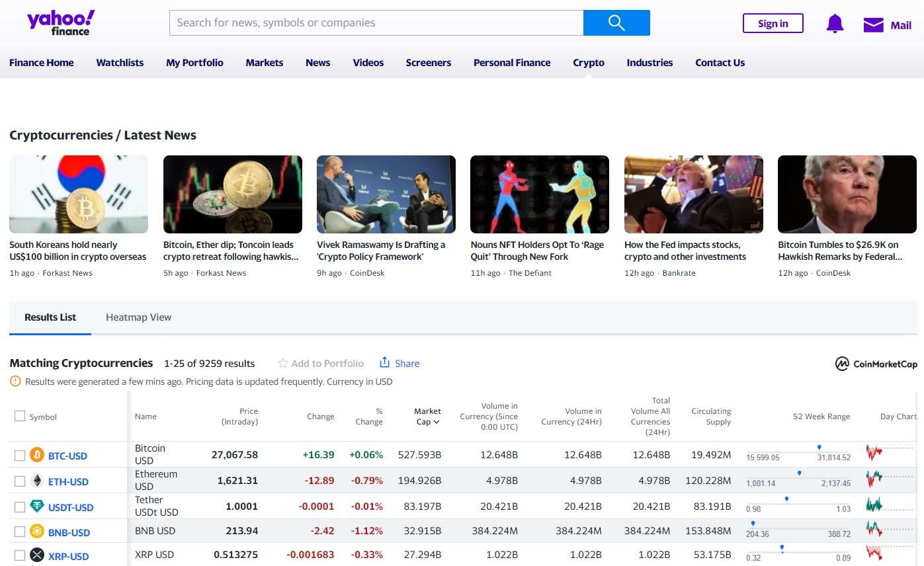Sort by Total Volume All Currencies header
The height and width of the screenshot is (566, 924).
pyautogui.click(x=650, y=417)
